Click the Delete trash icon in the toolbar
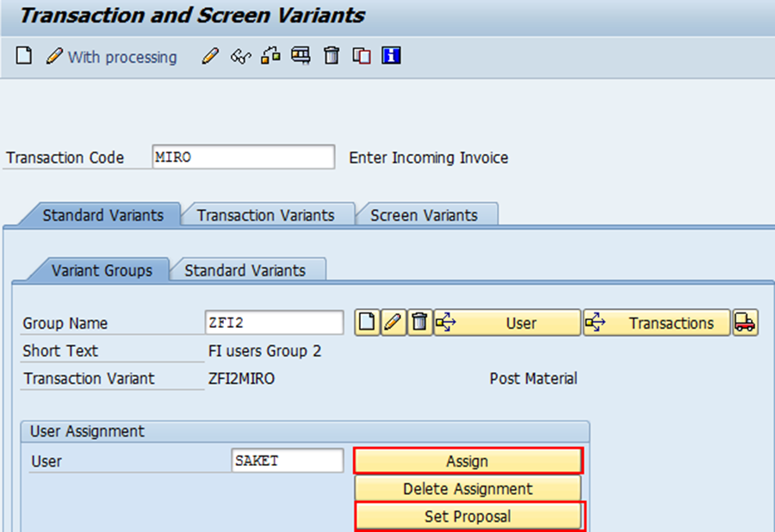This screenshot has width=775, height=532. click(332, 56)
